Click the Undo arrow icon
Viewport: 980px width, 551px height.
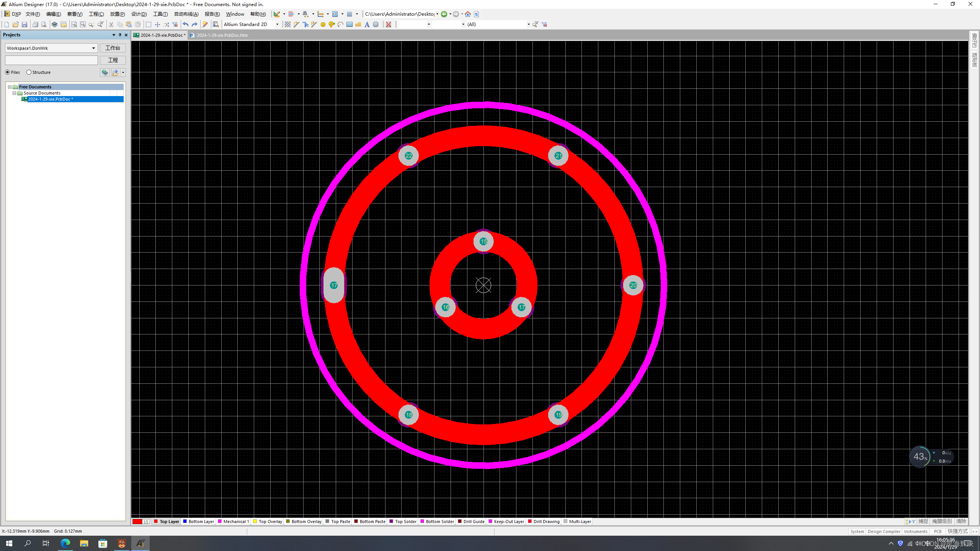[x=186, y=24]
